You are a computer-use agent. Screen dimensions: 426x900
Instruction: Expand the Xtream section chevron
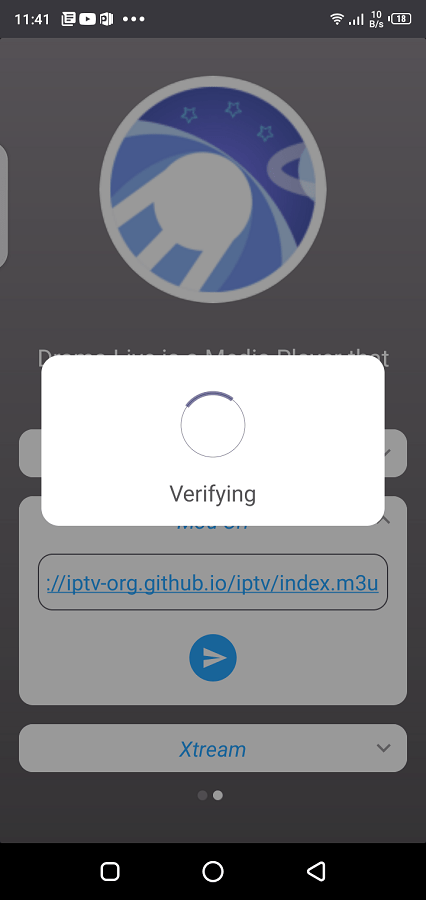pyautogui.click(x=384, y=748)
